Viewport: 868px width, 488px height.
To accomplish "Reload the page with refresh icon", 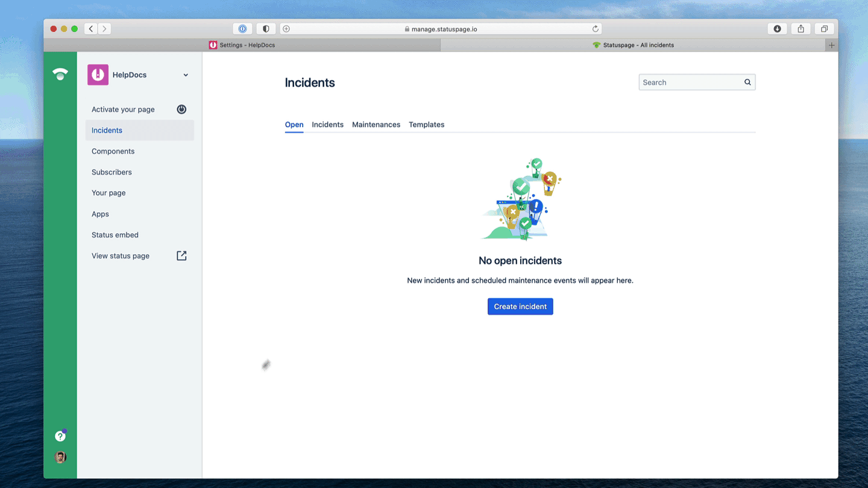I will point(595,28).
